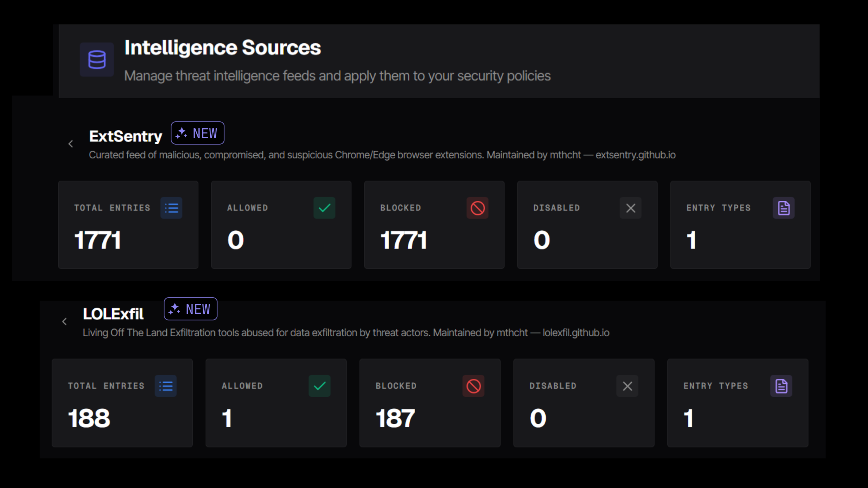Click the red blocked icon on LOLExfil Blocked card
868x488 pixels.
[x=473, y=386]
